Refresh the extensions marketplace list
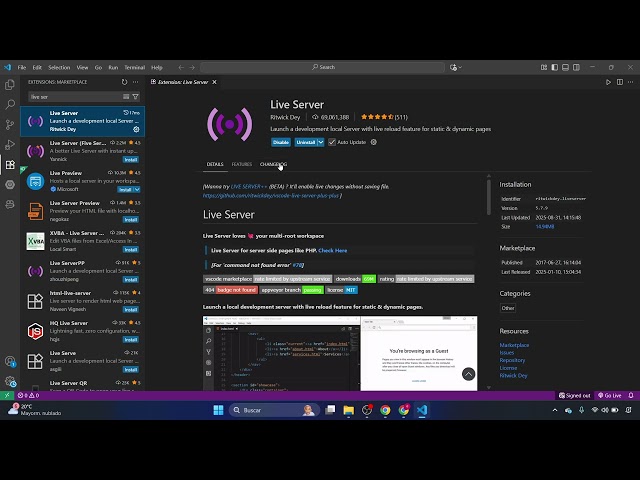 click(124, 82)
